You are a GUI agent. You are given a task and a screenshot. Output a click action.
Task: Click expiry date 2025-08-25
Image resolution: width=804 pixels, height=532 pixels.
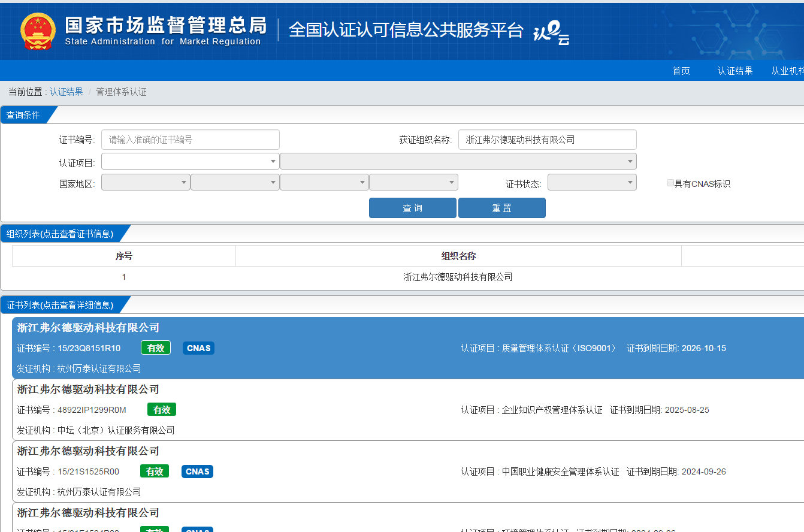687,410
